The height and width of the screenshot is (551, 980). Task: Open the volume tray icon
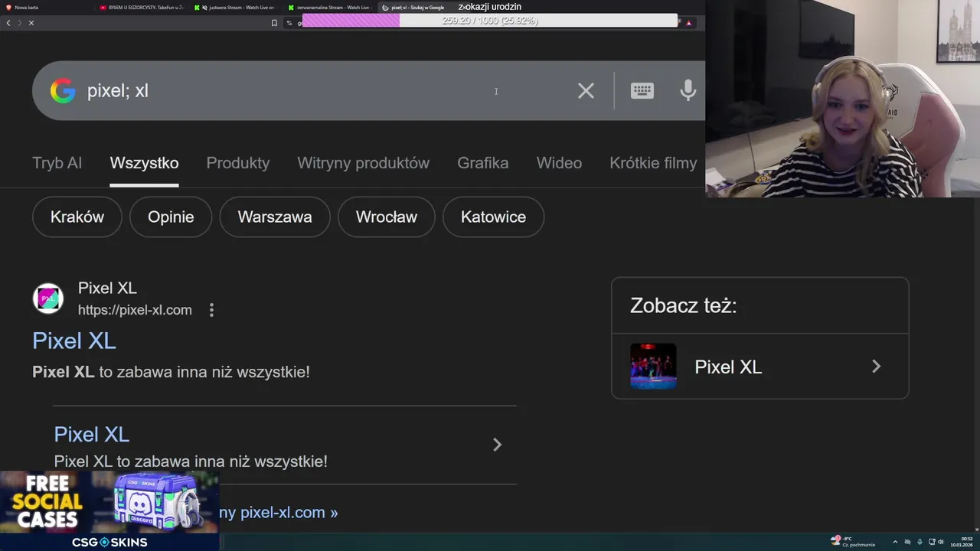pyautogui.click(x=942, y=542)
